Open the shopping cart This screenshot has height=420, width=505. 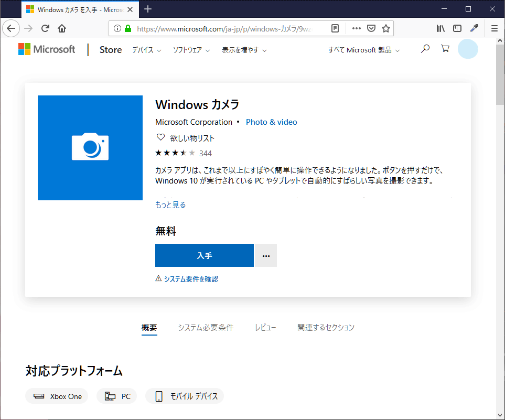pos(445,49)
